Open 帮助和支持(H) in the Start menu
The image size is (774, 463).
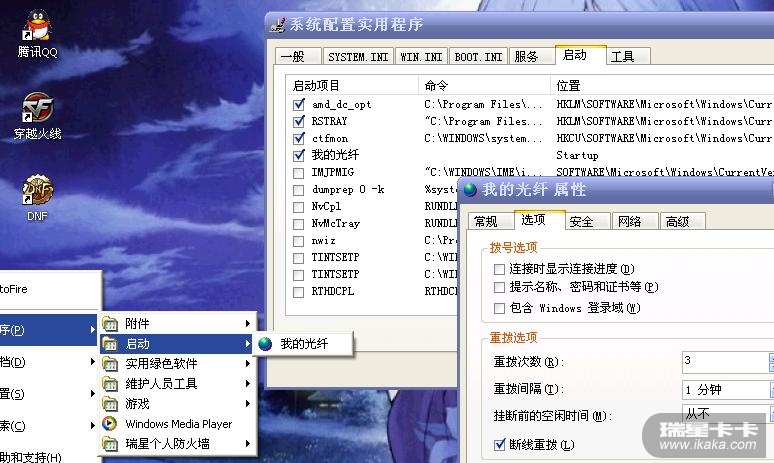point(48,456)
